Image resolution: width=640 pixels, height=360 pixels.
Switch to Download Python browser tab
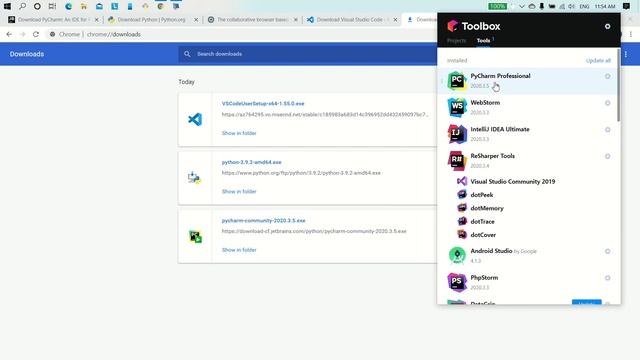152,20
